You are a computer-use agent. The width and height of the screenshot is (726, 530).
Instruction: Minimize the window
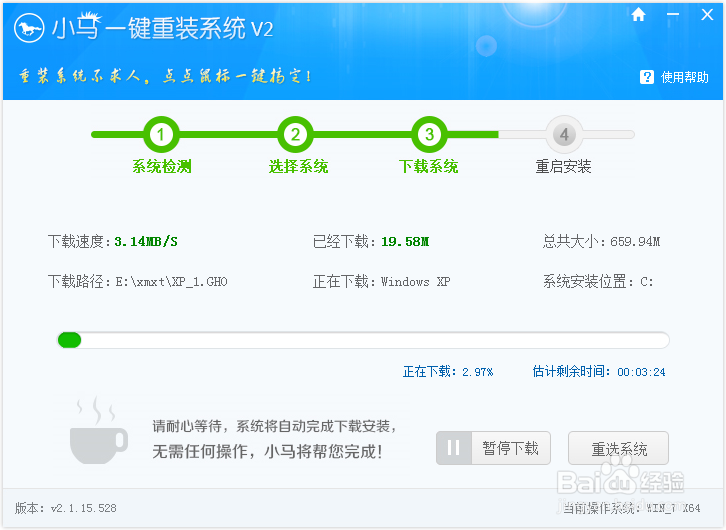point(673,15)
